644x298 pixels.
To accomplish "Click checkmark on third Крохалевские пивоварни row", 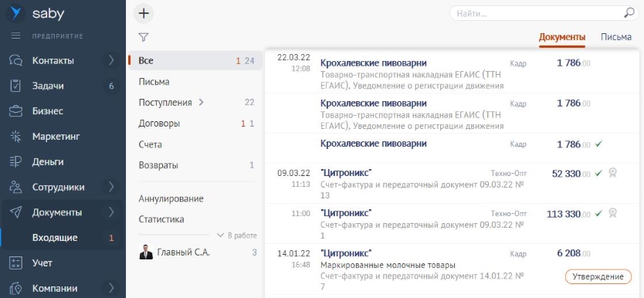I will point(598,144).
